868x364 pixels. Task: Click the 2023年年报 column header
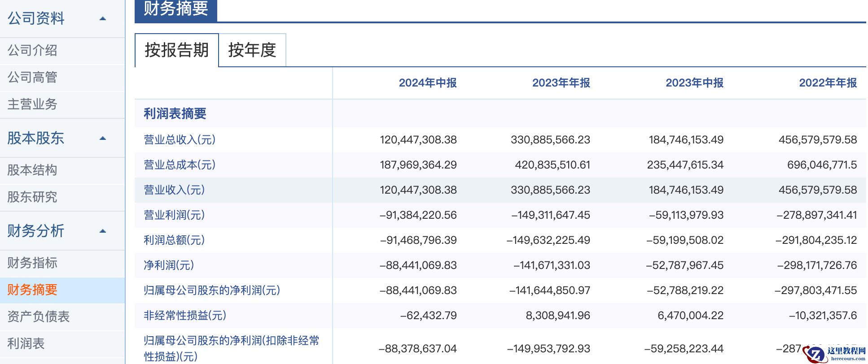tap(561, 83)
